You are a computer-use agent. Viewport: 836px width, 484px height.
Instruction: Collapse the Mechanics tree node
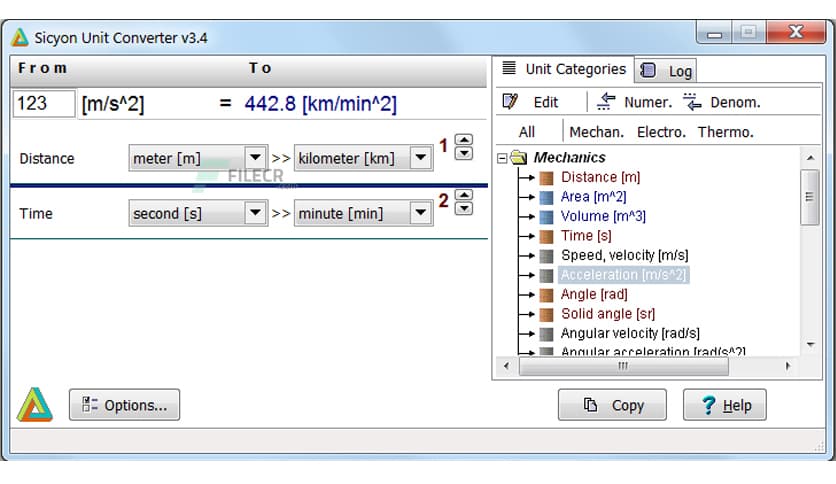(x=502, y=158)
